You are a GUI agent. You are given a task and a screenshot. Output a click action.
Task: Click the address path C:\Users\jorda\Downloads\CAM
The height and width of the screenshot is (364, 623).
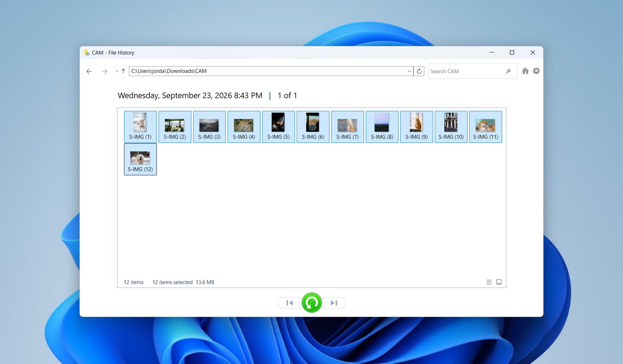(x=169, y=71)
